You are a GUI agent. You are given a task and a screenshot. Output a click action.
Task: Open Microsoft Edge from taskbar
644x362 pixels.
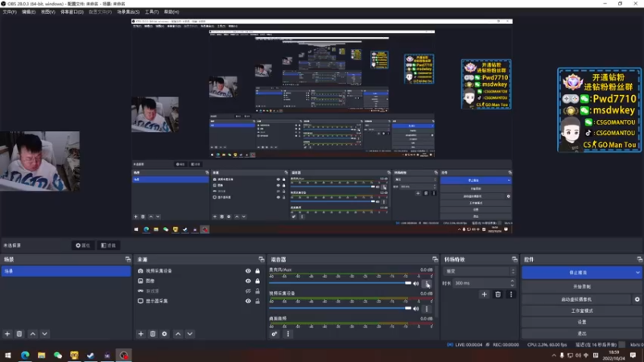click(x=25, y=355)
